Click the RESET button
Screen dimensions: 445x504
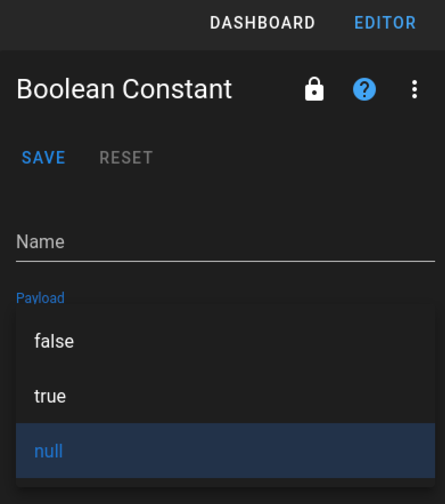126,157
